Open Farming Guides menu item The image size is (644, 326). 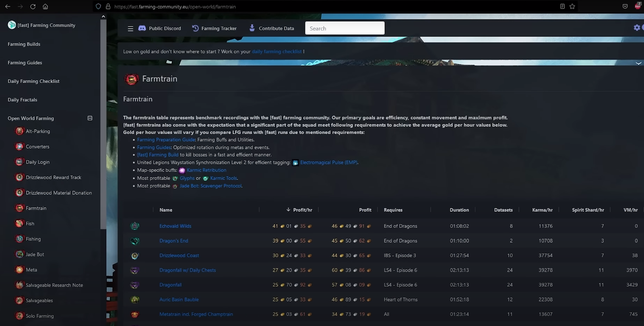click(25, 62)
